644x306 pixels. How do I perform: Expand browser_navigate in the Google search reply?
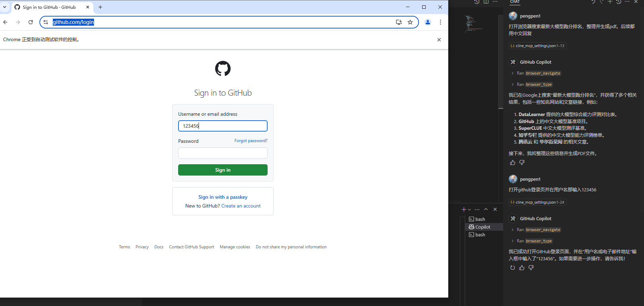536,73
